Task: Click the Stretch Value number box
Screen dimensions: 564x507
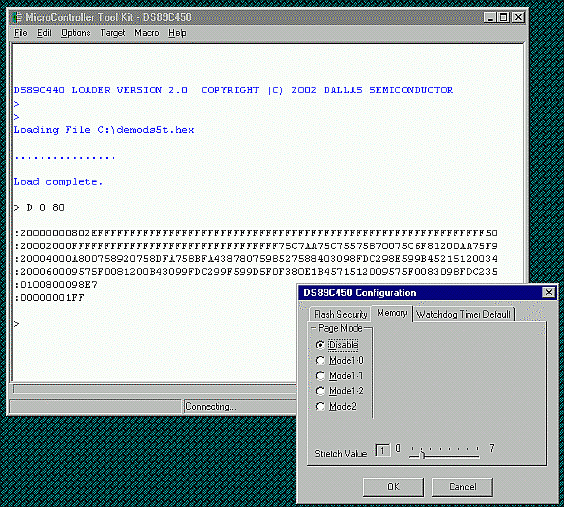Action: [382, 450]
